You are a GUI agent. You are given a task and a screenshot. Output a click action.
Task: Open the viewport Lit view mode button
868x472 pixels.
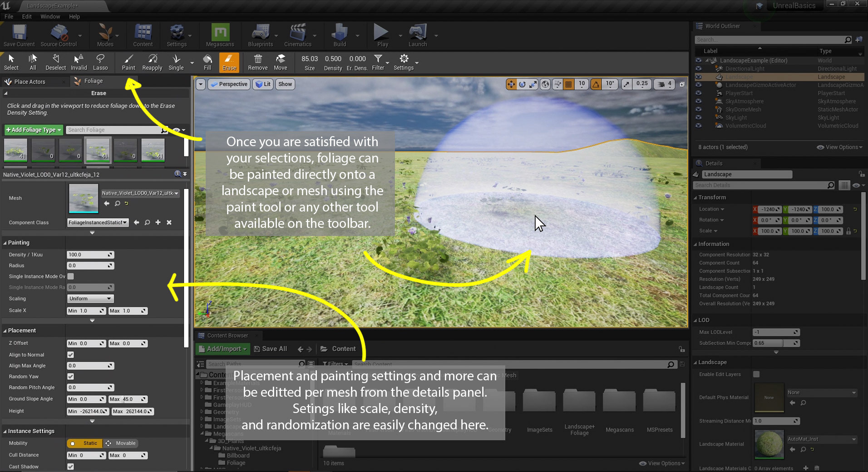263,84
